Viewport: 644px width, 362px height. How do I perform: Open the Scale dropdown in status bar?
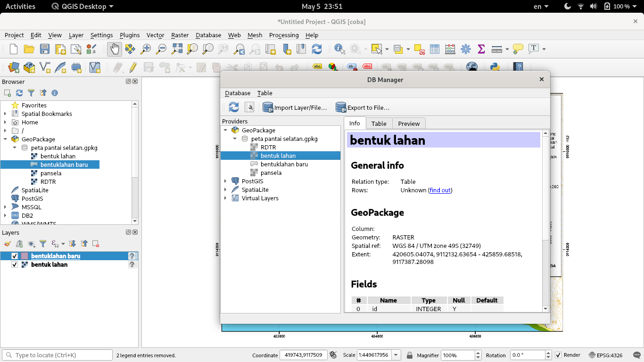tap(395, 355)
